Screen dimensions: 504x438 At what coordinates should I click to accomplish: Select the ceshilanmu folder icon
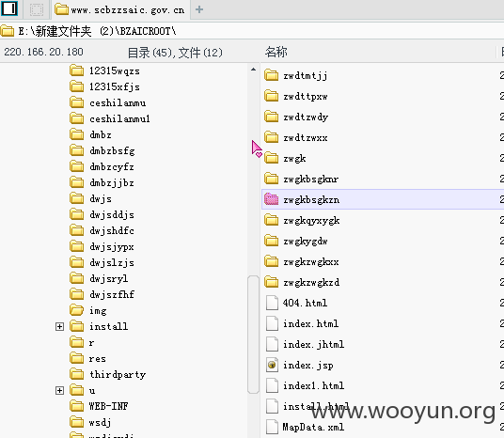click(77, 102)
